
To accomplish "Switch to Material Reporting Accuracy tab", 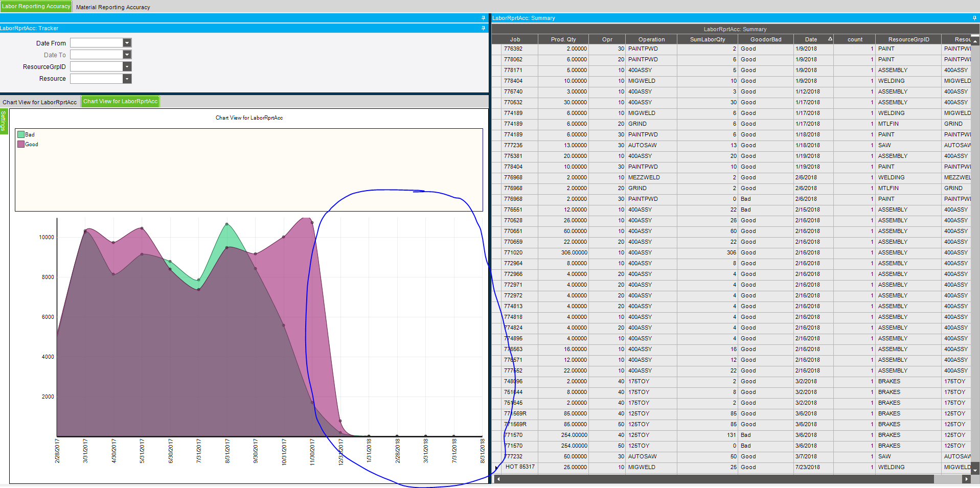I will click(x=113, y=7).
